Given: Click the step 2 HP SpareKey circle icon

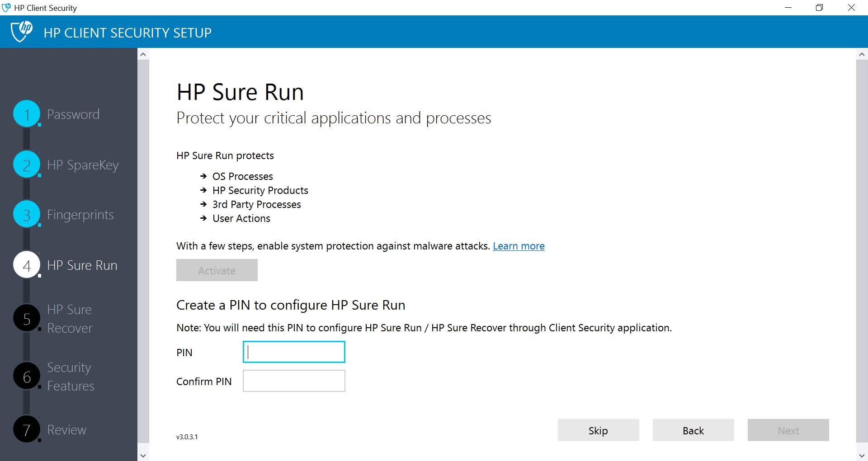Looking at the screenshot, I should point(27,165).
